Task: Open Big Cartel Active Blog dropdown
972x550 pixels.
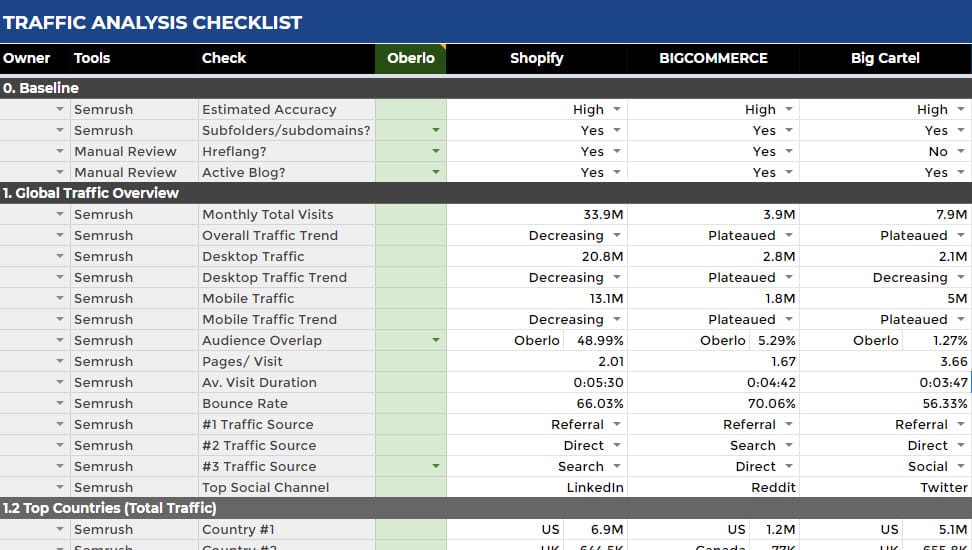Action: [960, 172]
